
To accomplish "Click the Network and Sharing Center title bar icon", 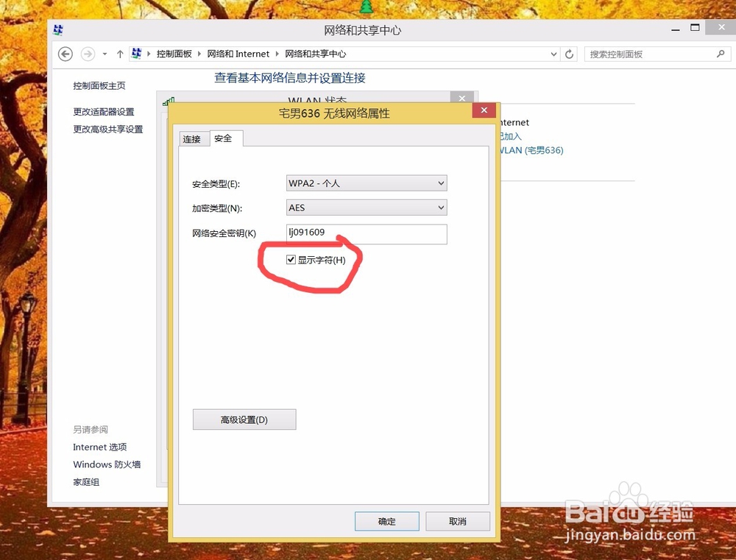I will pos(58,29).
